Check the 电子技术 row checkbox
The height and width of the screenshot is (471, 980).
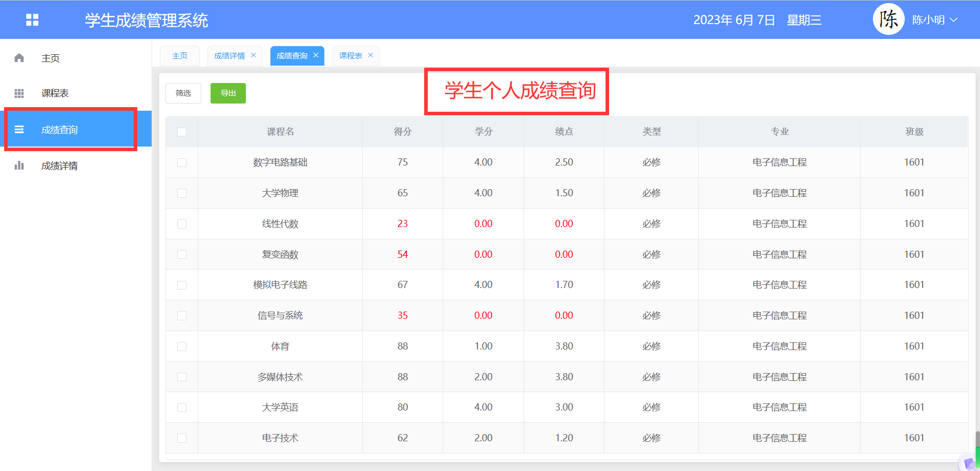coord(182,438)
